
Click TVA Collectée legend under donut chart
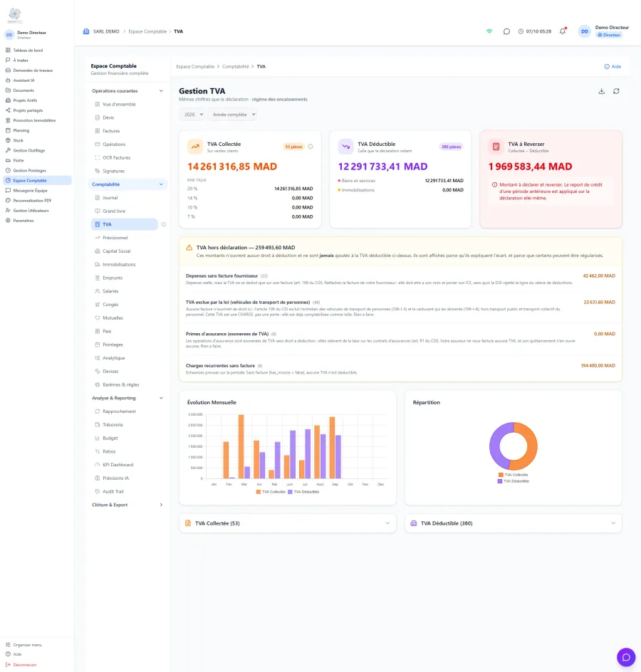tap(514, 475)
